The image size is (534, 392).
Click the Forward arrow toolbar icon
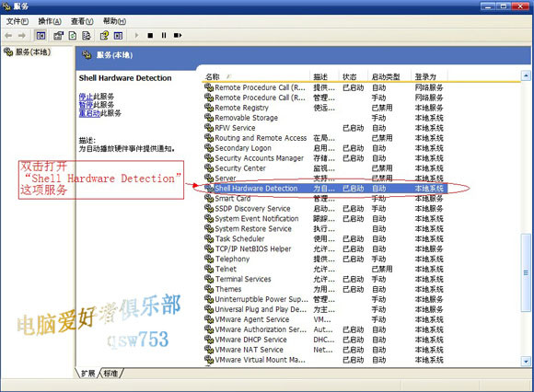[22, 35]
